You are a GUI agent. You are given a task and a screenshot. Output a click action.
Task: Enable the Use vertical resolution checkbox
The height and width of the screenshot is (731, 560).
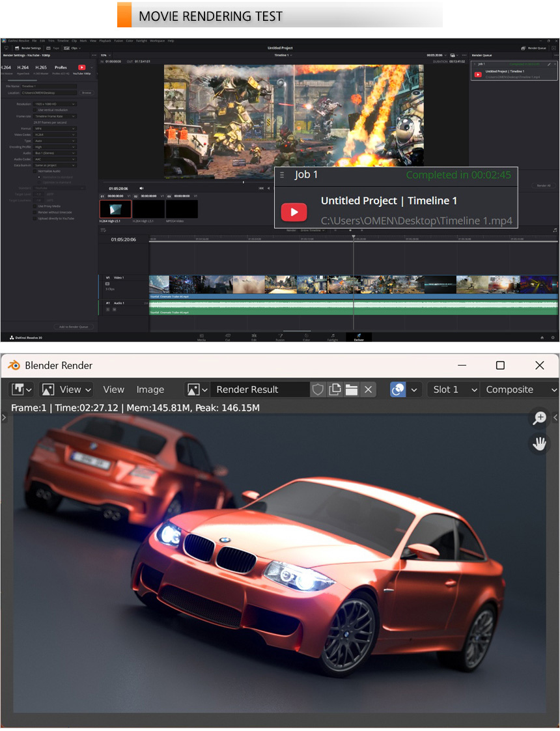point(35,110)
